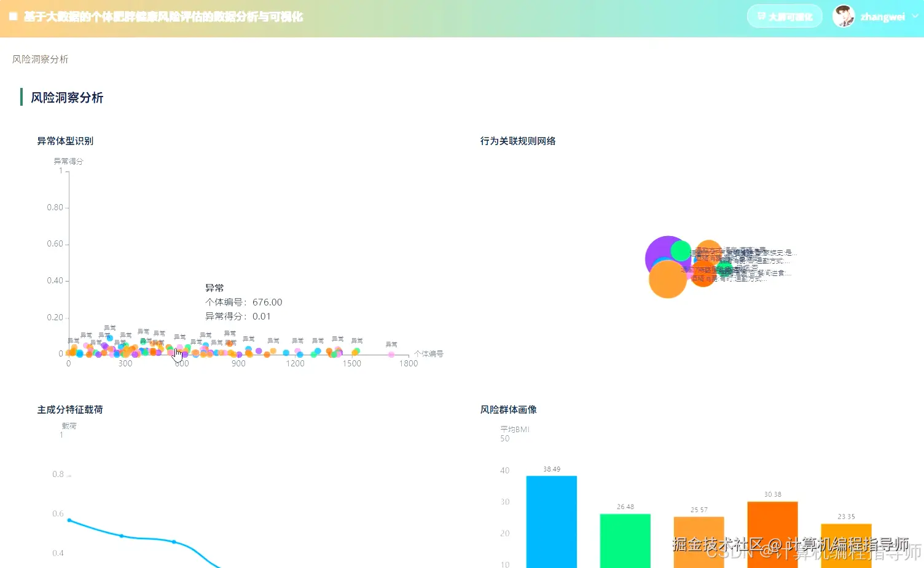The height and width of the screenshot is (568, 924).
Task: Click the page header title about 肥胖健康风险评估
Action: (x=163, y=17)
